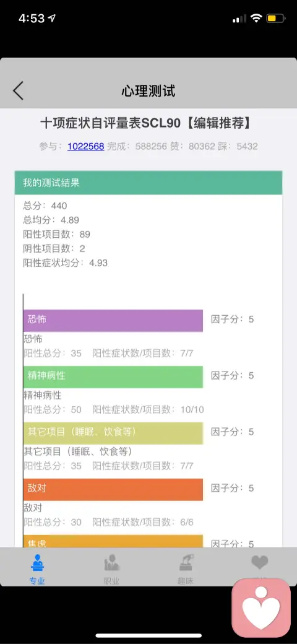Viewport: 297px width, 644px height.
Task: Open the 趣味 tab icon
Action: point(186,563)
